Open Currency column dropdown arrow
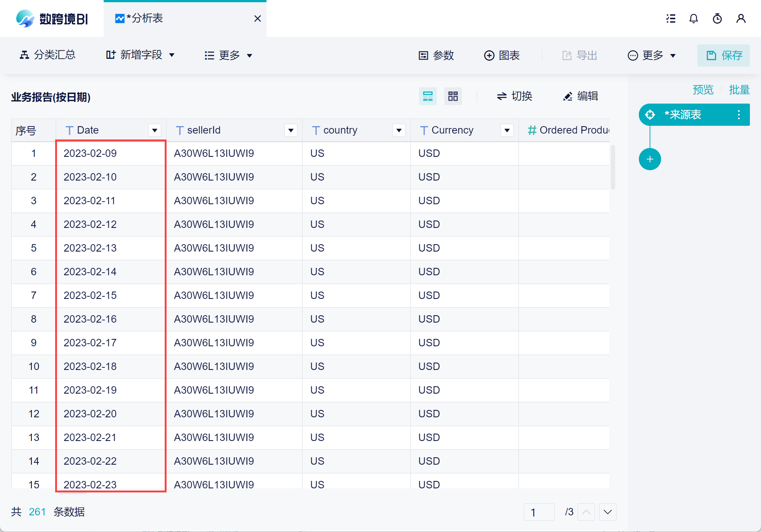Image resolution: width=761 pixels, height=532 pixels. [507, 130]
